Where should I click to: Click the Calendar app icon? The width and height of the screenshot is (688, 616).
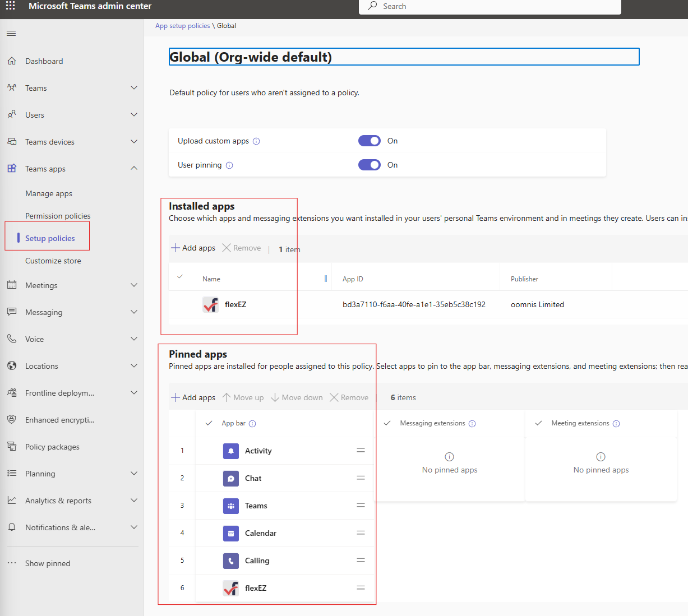click(x=231, y=533)
